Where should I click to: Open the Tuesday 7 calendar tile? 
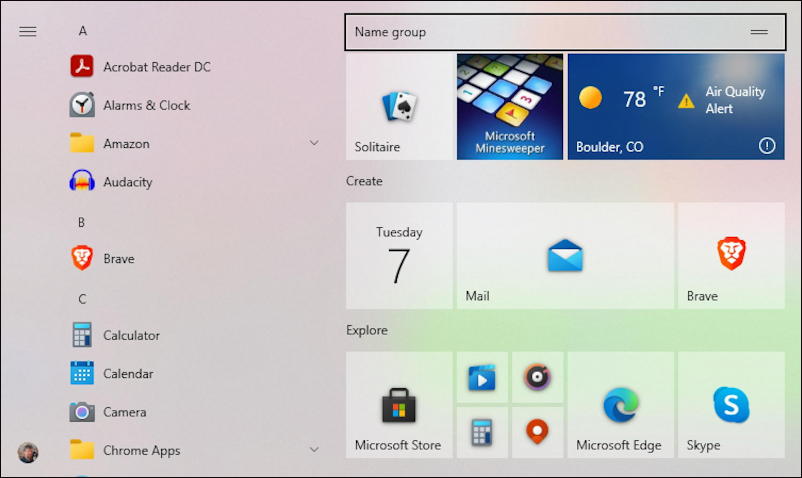(x=399, y=256)
